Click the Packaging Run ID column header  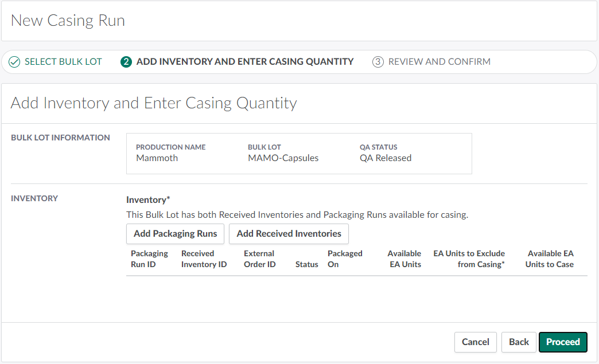click(149, 259)
